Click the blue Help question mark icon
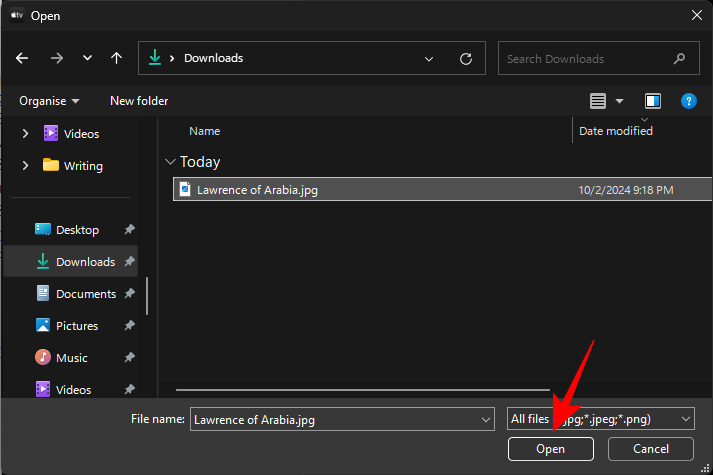This screenshot has height=475, width=713. coord(688,101)
